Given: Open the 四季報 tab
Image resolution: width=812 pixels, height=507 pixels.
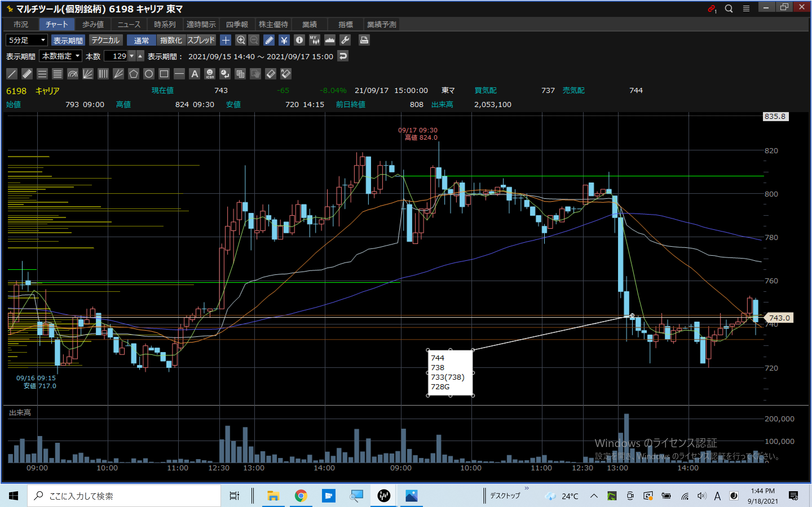Looking at the screenshot, I should pyautogui.click(x=237, y=25).
